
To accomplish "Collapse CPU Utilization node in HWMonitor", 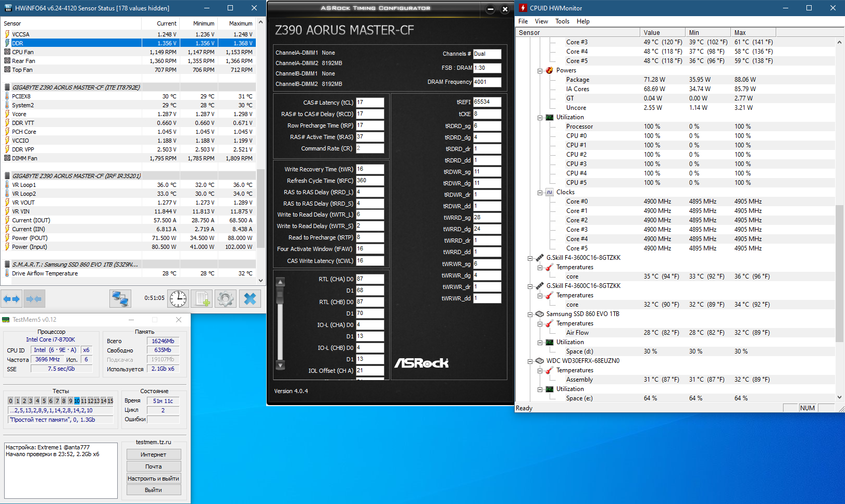I will tap(540, 118).
